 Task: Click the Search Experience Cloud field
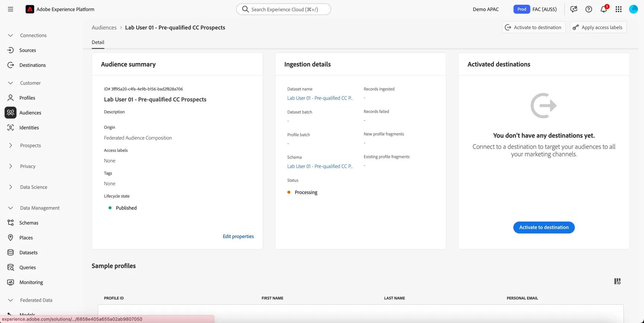tap(284, 9)
